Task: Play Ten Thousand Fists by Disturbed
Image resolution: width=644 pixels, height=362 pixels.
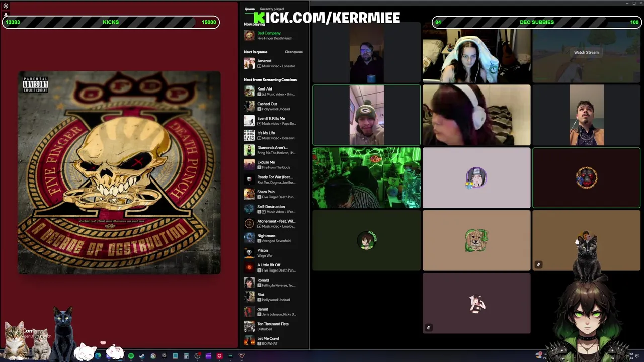Action: (x=275, y=326)
